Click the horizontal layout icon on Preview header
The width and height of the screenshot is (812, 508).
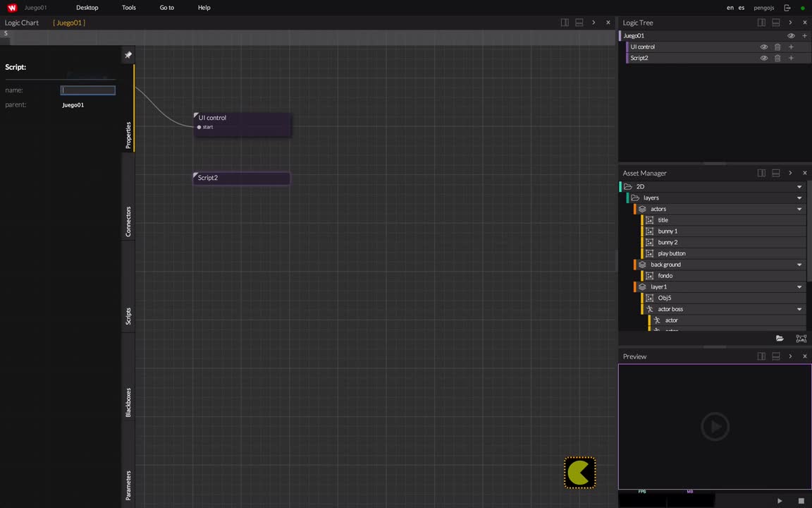775,356
